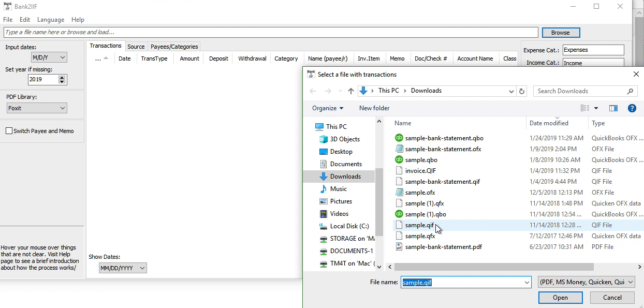Screen dimensions: 644x308
Task: Click the sample.ofx file icon
Action: coord(399,193)
